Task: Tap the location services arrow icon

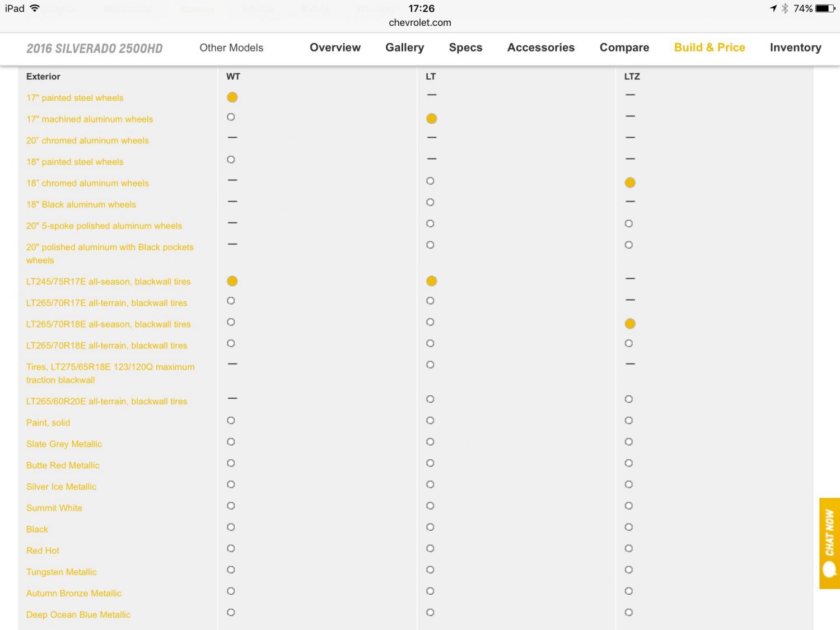Action: (x=773, y=8)
